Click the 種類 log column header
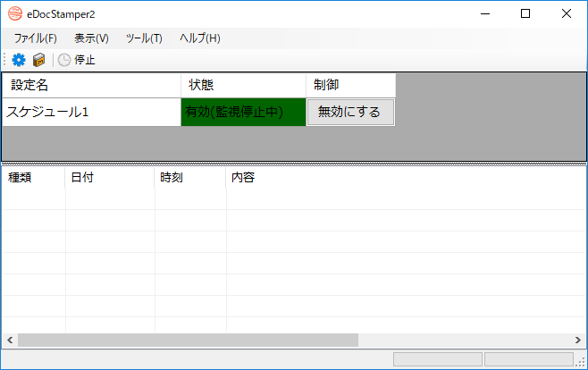Viewport: 588px width, 370px height. coord(34,177)
